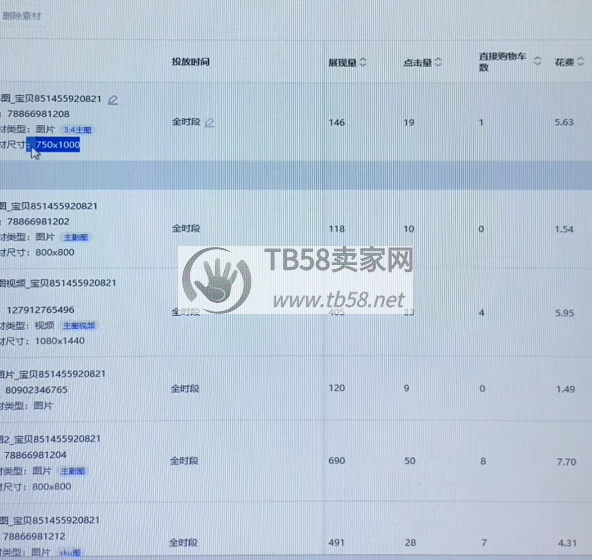The height and width of the screenshot is (560, 592).
Task: Sort the table by 点击量
Action: [x=438, y=62]
